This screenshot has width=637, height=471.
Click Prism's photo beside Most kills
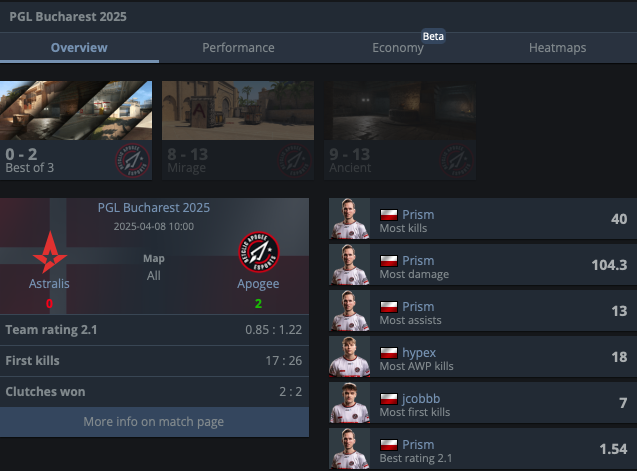coord(349,219)
